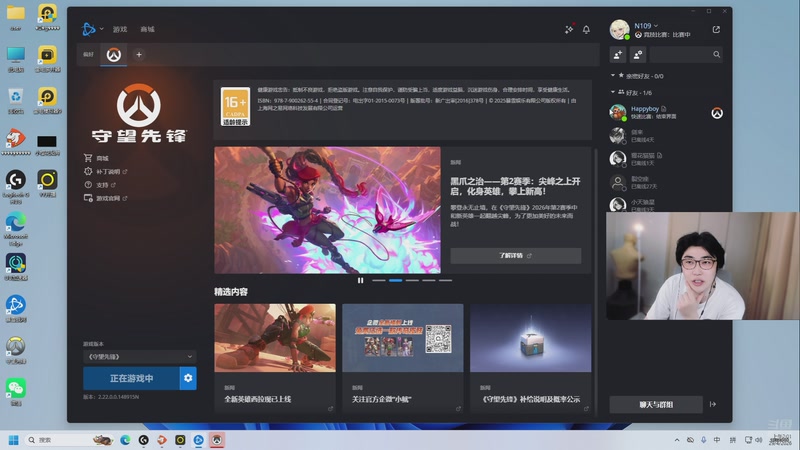Expand the 守望先锋 game version dropdown
The width and height of the screenshot is (800, 450).
(x=140, y=357)
